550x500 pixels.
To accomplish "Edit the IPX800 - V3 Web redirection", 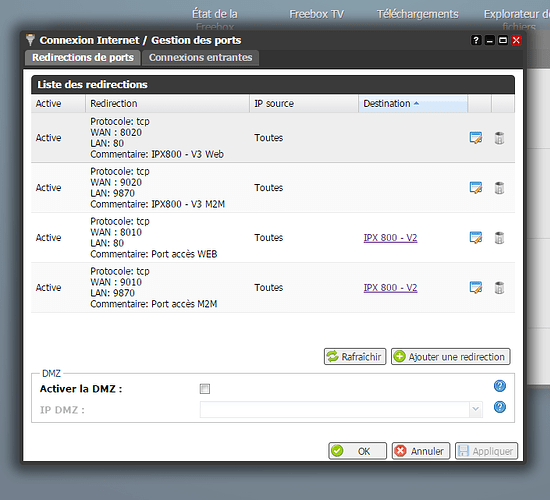I will click(476, 138).
